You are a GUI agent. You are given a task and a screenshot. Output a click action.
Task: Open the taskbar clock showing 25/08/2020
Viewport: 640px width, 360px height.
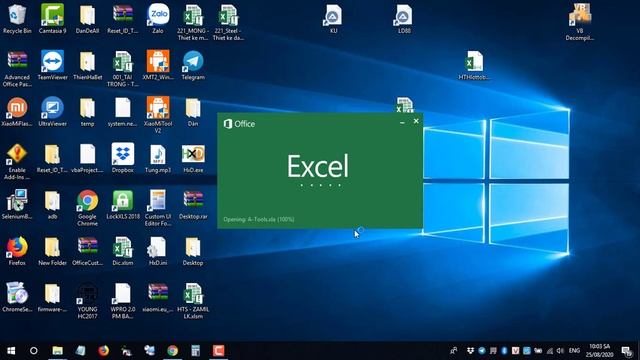point(600,351)
